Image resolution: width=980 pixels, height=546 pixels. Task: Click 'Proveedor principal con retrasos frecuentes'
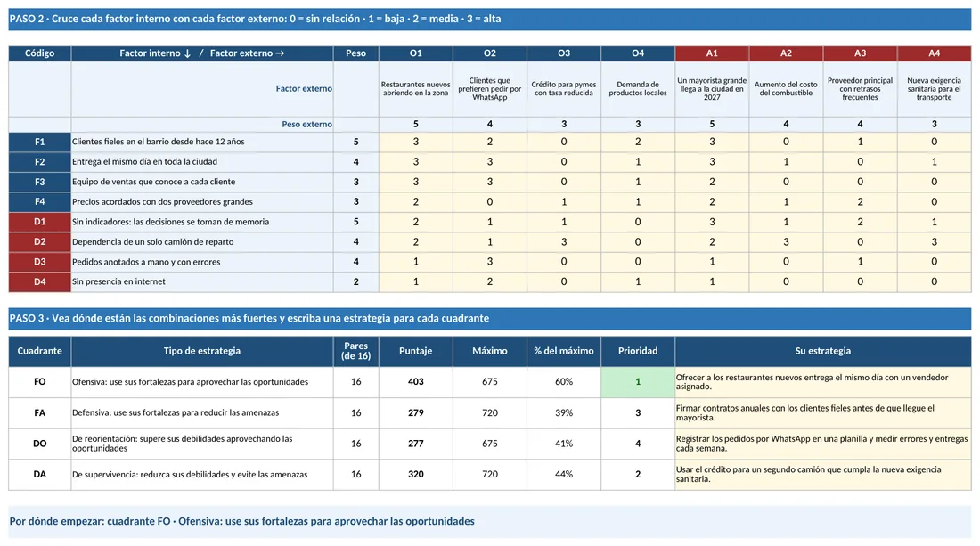(x=860, y=89)
